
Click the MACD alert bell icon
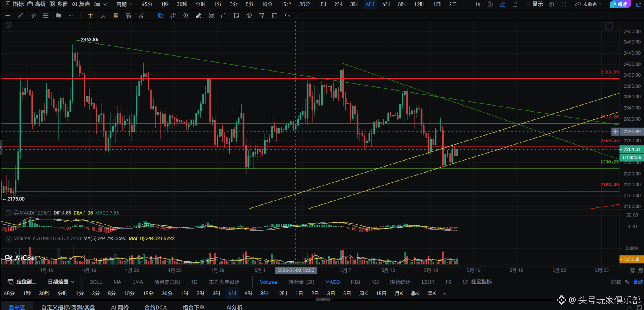tap(16, 213)
